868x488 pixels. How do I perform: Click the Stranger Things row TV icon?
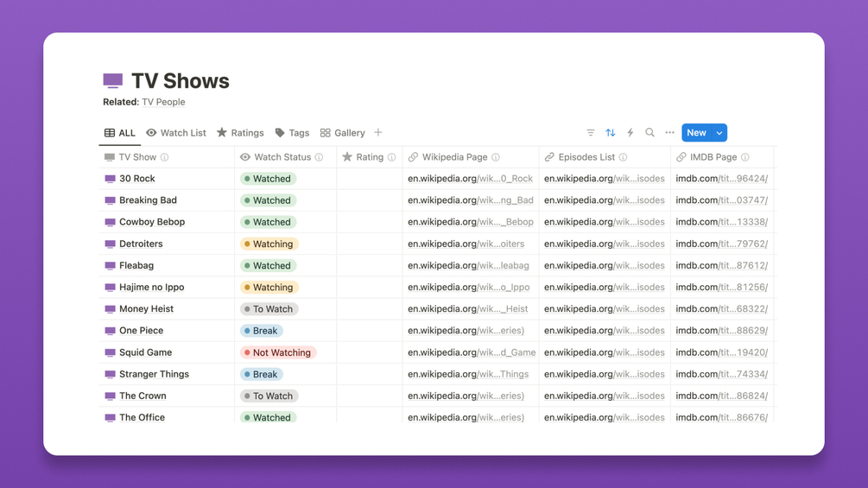tap(111, 374)
